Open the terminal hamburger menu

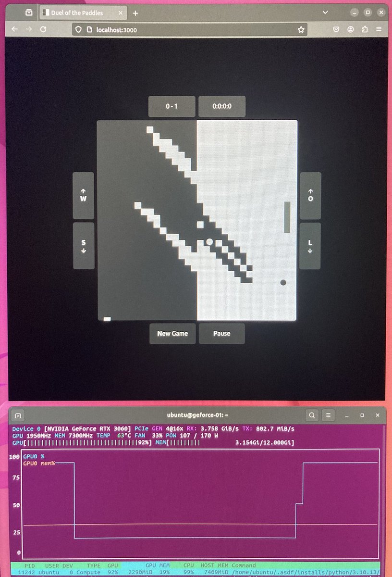click(x=328, y=415)
